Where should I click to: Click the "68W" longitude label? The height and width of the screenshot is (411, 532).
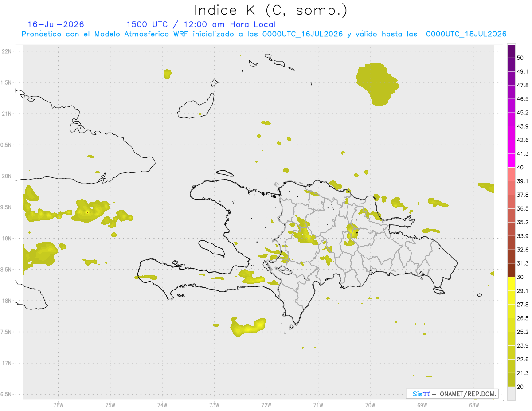474,404
